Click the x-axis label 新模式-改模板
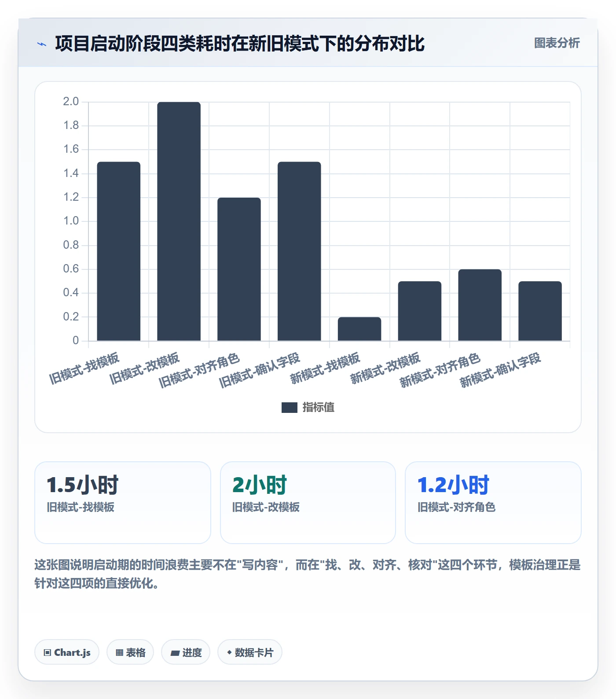The height and width of the screenshot is (699, 616). 385,368
